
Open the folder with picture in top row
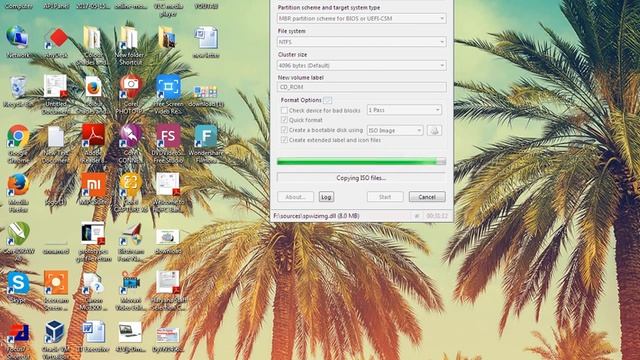click(x=167, y=38)
